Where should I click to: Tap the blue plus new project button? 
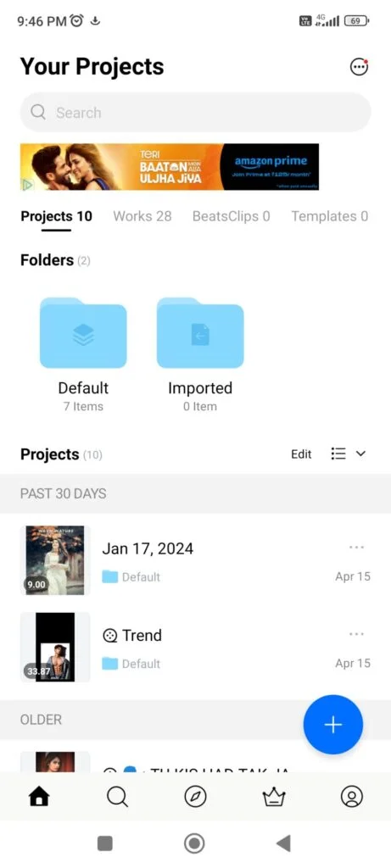(x=332, y=724)
